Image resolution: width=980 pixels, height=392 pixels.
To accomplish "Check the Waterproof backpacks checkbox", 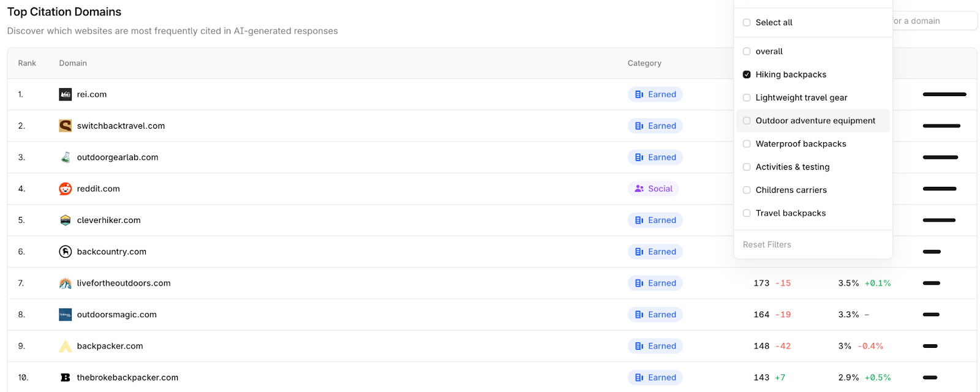I will (x=747, y=144).
